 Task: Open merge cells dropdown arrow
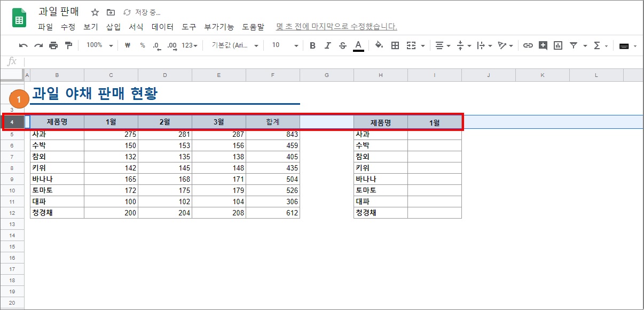click(423, 46)
